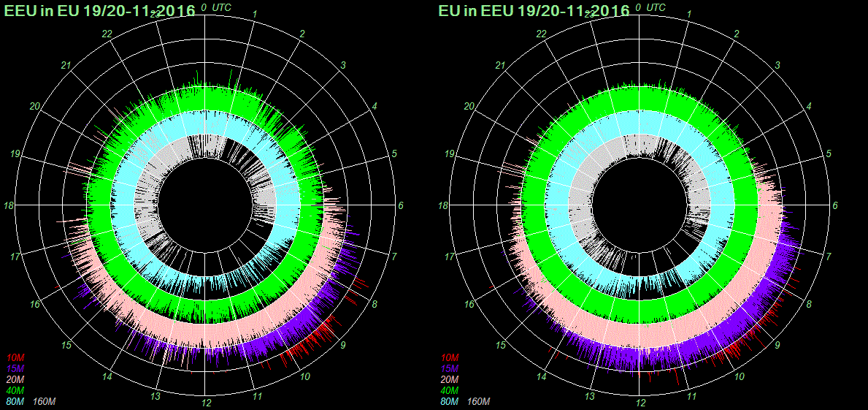Select hour 9 label on the right chart

tap(777, 345)
